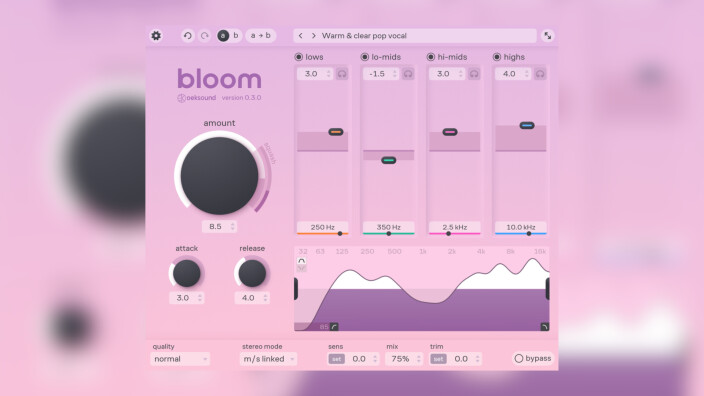The width and height of the screenshot is (704, 396).
Task: Click the orange lows band fader handle
Action: (336, 132)
